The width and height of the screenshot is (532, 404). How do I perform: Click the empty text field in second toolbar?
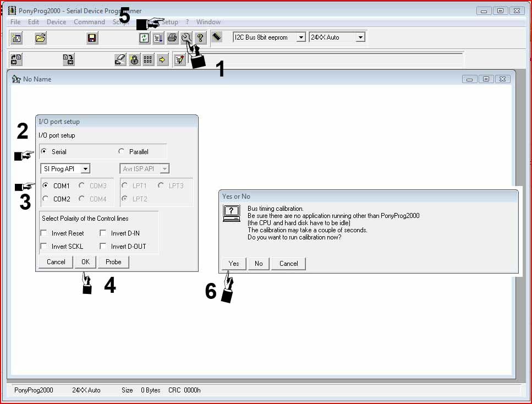click(x=326, y=58)
